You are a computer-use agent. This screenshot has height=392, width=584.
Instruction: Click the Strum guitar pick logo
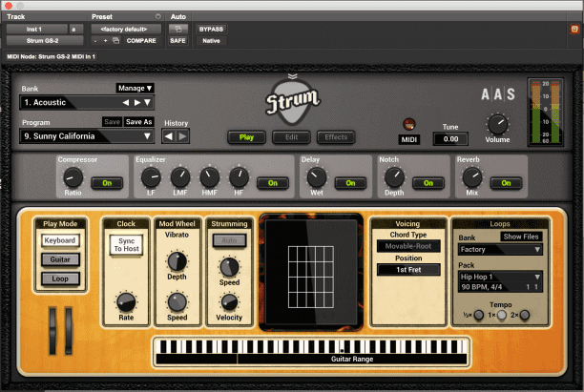[x=293, y=102]
